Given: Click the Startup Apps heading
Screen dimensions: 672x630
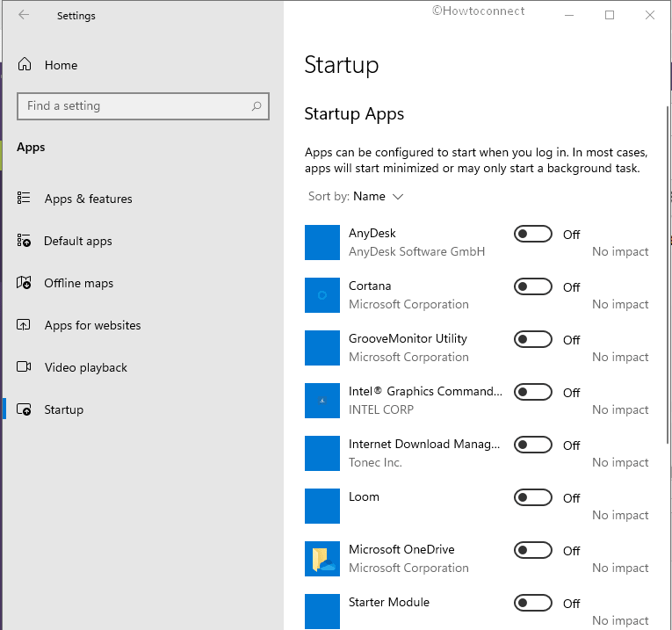Looking at the screenshot, I should 354,114.
